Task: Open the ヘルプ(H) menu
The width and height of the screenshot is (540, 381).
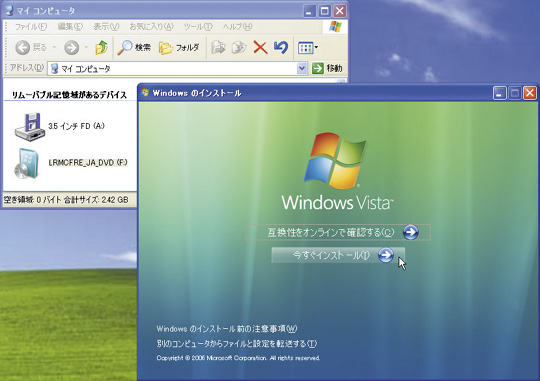Action: click(238, 27)
